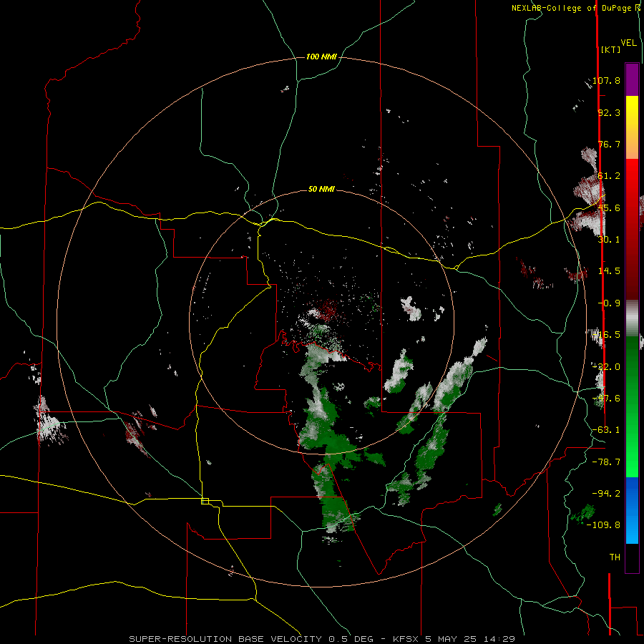
Task: Click the purple segment of the color bar
Action: [632, 79]
